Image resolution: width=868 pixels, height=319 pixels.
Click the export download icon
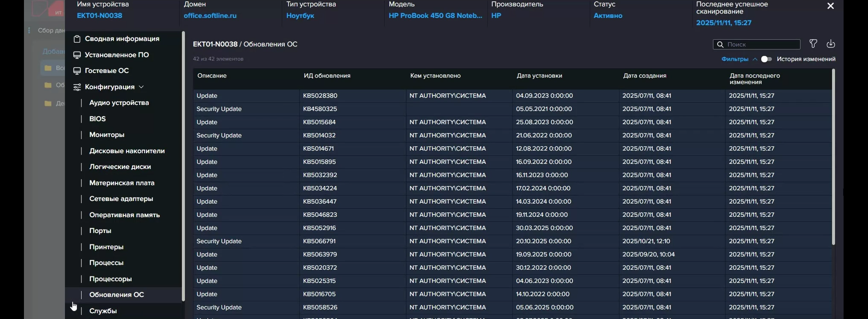point(830,44)
